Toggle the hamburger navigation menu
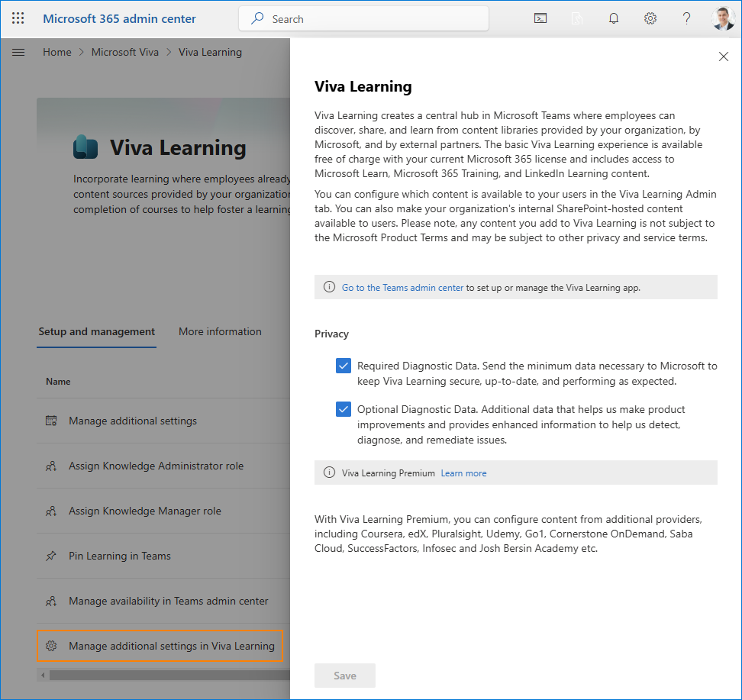Image resolution: width=742 pixels, height=700 pixels. click(18, 52)
